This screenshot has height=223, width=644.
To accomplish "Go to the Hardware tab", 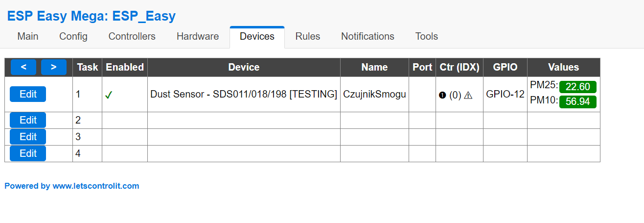I will 198,36.
